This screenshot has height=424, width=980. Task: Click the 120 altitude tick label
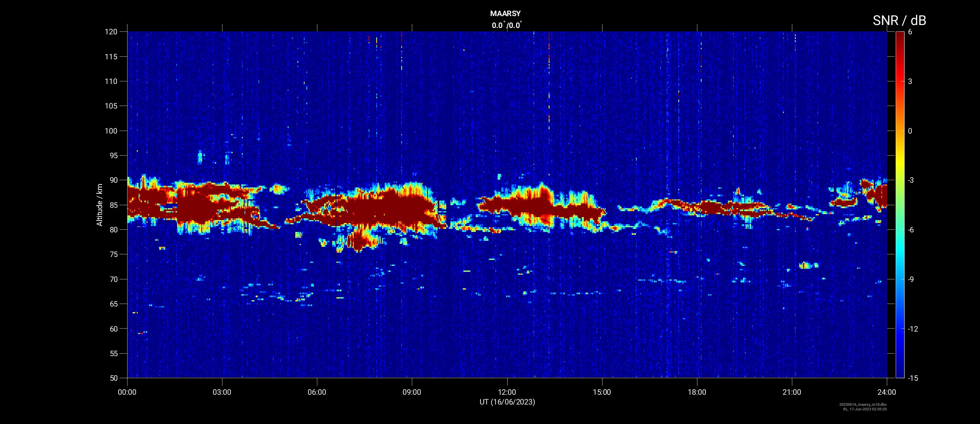coord(111,32)
